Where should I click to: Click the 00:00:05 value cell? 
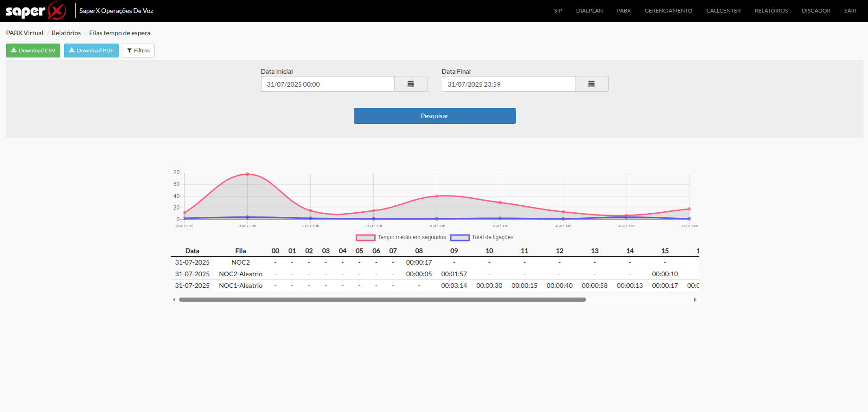coord(419,274)
